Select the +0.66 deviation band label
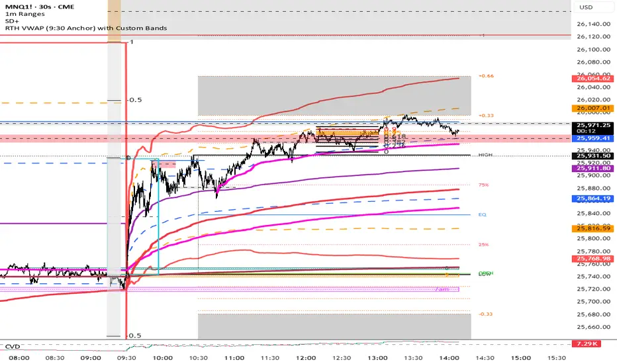The width and height of the screenshot is (617, 364). (486, 76)
